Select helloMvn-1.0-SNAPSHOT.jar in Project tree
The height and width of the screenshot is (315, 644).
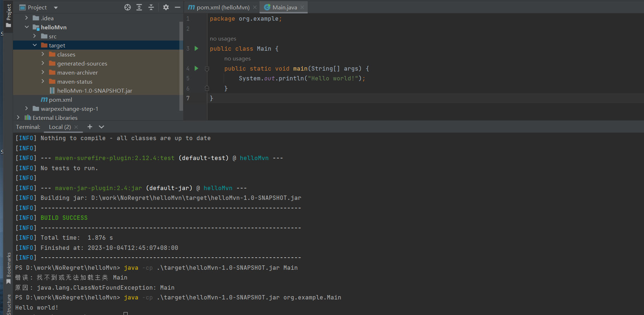(x=95, y=91)
